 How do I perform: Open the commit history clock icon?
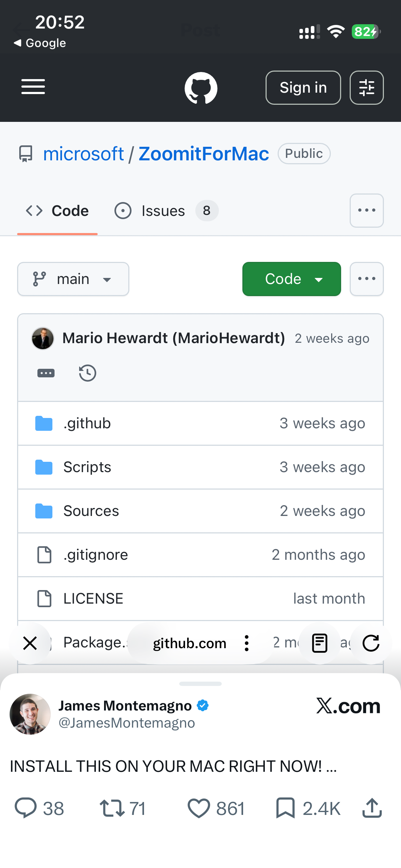point(87,373)
